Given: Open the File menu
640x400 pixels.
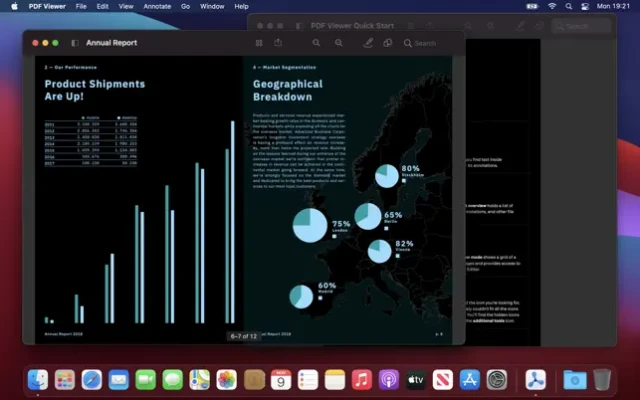Looking at the screenshot, I should 82,6.
